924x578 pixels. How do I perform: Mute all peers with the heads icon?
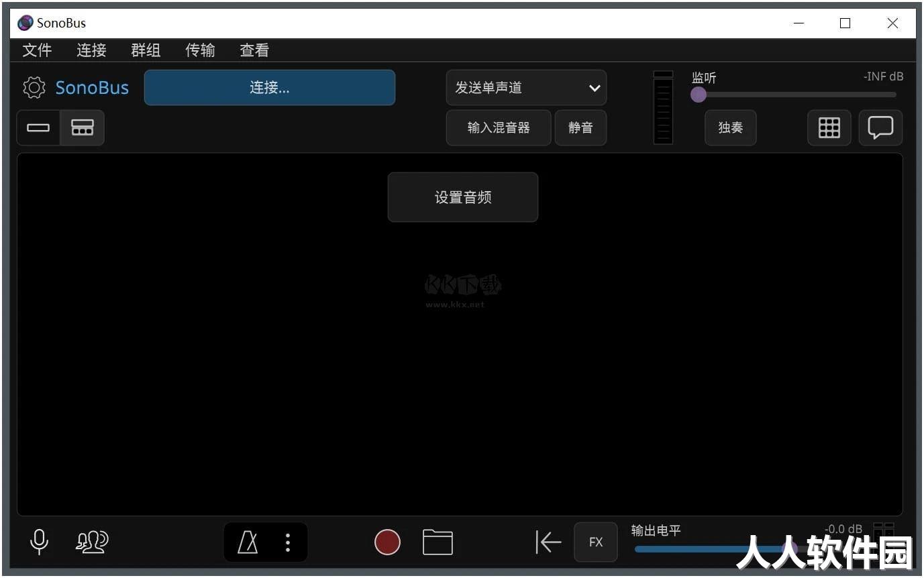(x=92, y=542)
